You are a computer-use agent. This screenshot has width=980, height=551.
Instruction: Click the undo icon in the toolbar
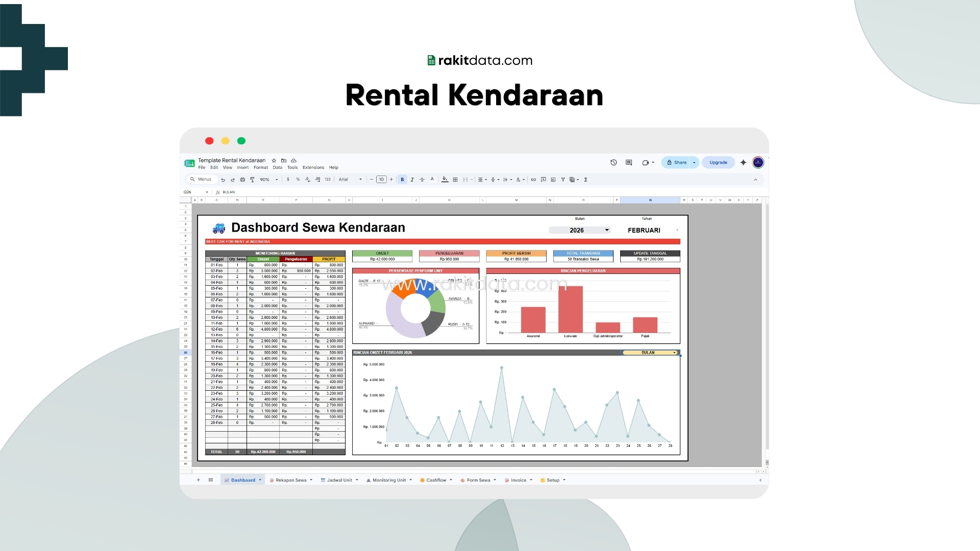223,180
